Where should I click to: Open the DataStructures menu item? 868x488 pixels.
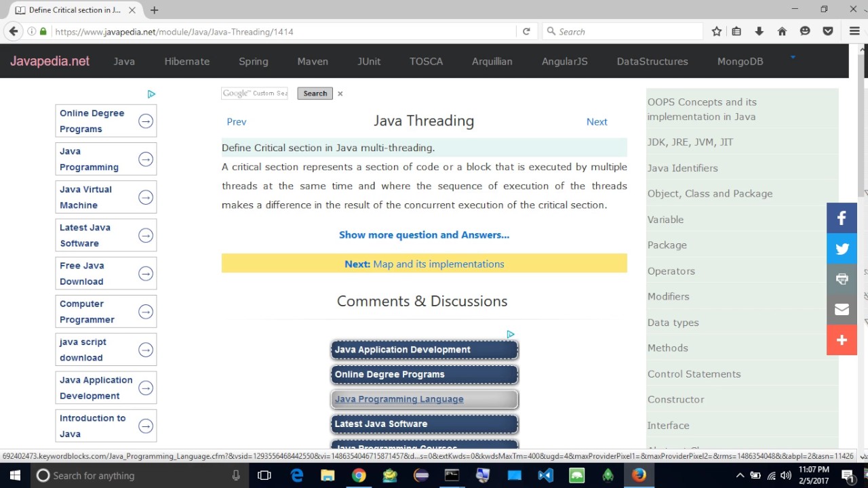(x=652, y=61)
